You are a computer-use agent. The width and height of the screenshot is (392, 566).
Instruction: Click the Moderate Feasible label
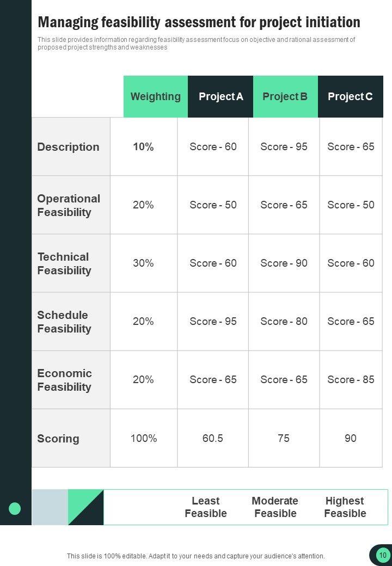click(275, 507)
